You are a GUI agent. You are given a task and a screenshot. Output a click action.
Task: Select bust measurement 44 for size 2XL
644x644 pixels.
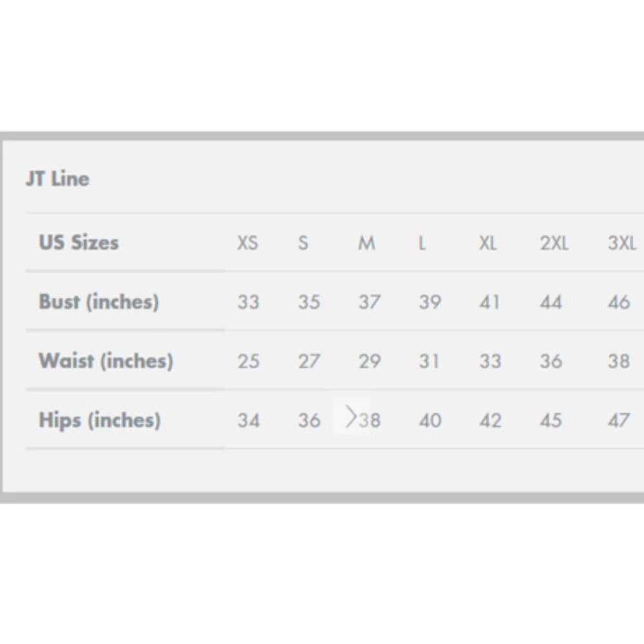pyautogui.click(x=551, y=302)
